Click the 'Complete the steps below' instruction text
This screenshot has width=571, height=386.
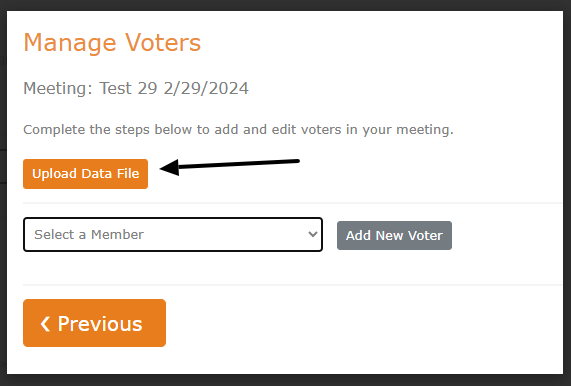[x=238, y=130]
